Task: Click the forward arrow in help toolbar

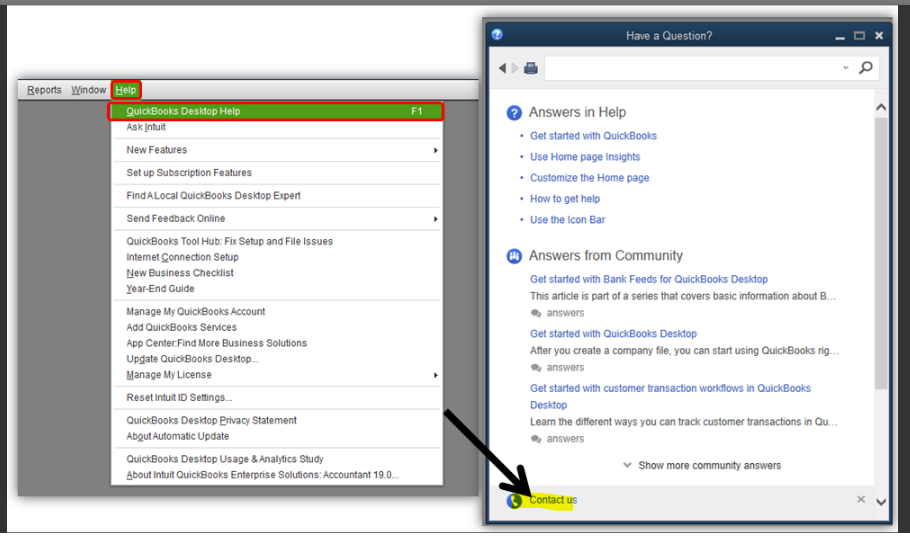Action: click(x=515, y=68)
